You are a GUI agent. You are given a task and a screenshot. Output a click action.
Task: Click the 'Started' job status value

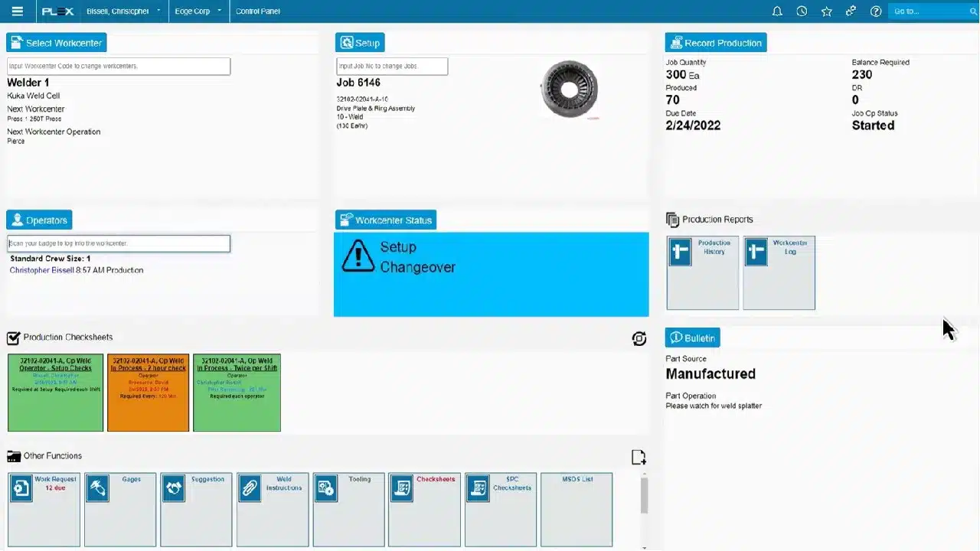point(873,126)
